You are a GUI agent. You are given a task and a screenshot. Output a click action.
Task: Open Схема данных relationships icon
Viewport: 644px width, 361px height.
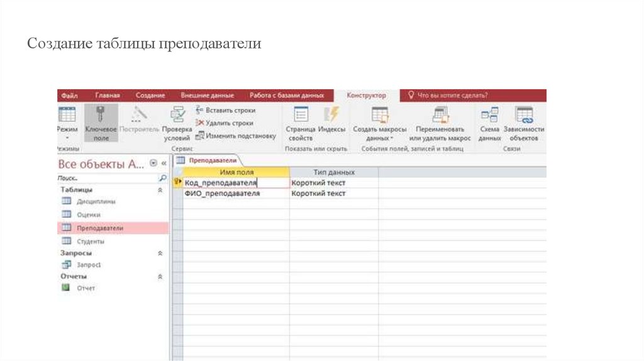click(x=489, y=114)
